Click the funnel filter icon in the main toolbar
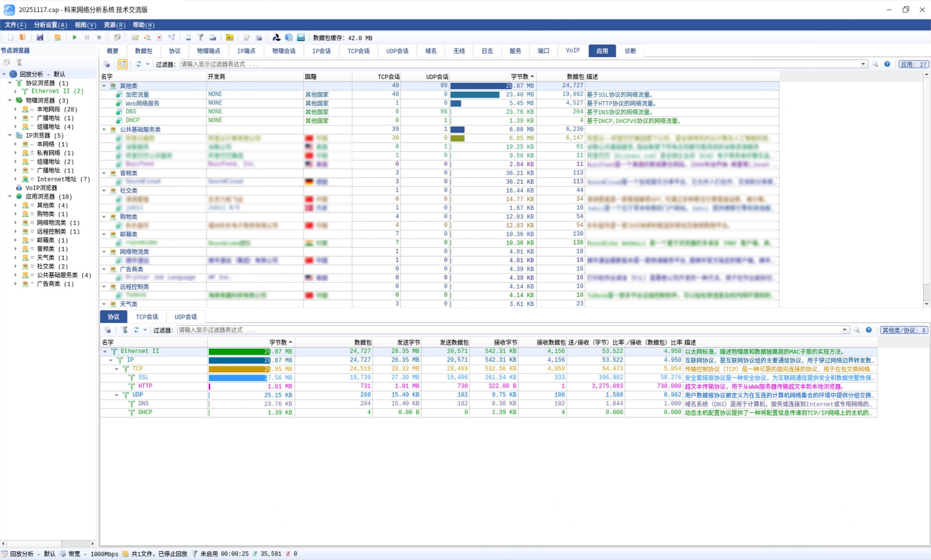The image size is (931, 560). tap(200, 37)
